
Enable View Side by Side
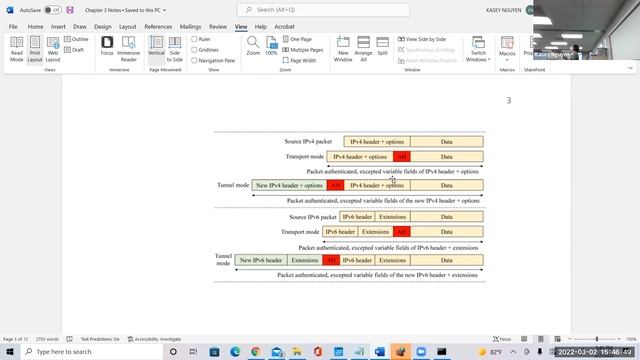click(x=422, y=39)
